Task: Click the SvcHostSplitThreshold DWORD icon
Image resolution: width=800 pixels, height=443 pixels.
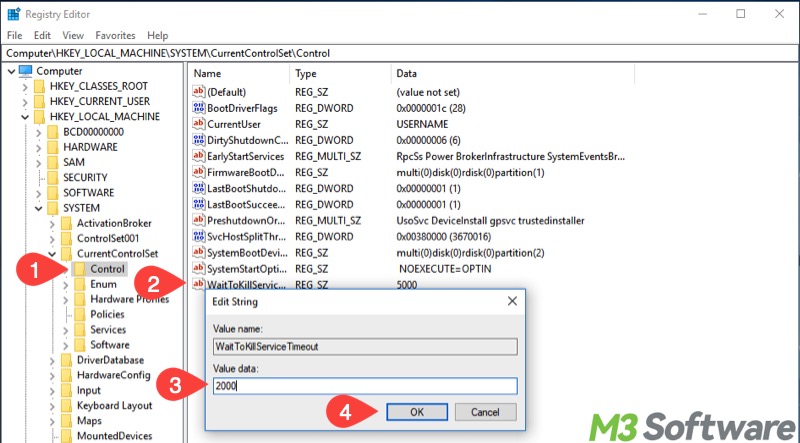Action: tap(198, 236)
